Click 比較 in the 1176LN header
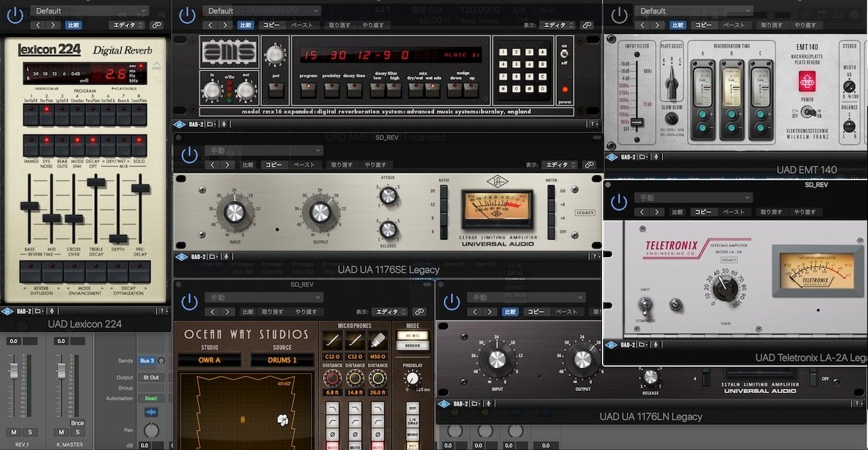Viewport: 868px width, 450px height. point(510,312)
